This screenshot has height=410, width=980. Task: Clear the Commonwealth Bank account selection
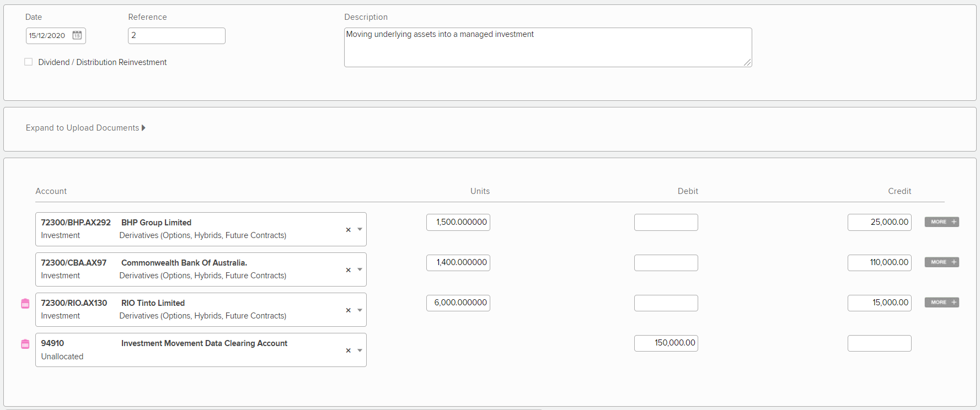[348, 270]
